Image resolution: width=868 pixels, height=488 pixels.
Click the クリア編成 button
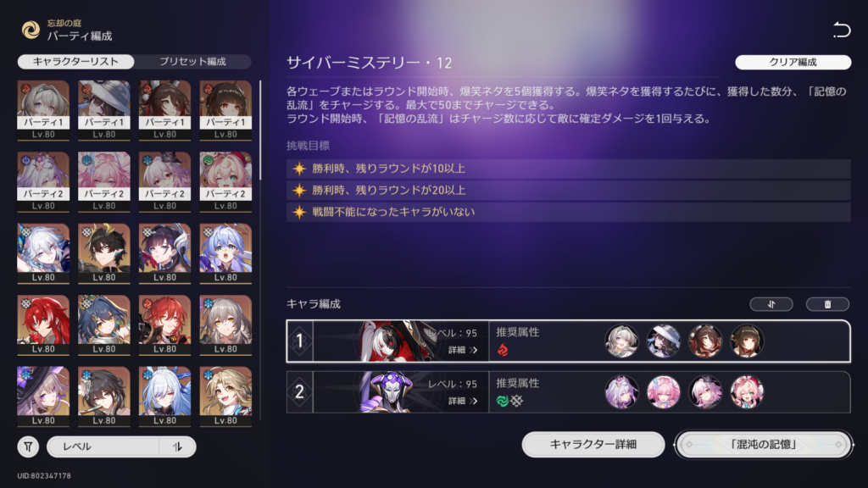(x=793, y=62)
